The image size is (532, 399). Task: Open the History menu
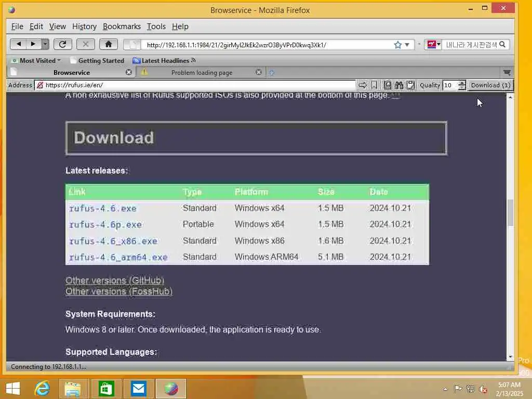[x=84, y=26]
